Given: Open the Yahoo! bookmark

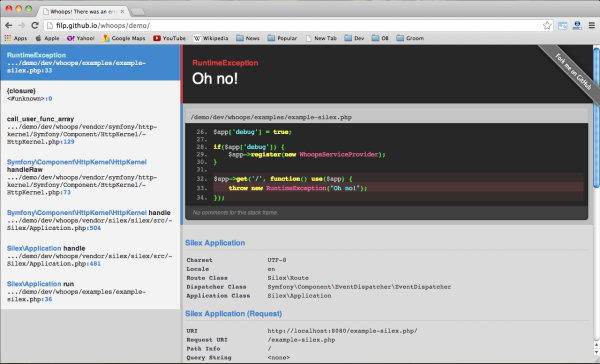Looking at the screenshot, I should click(81, 38).
